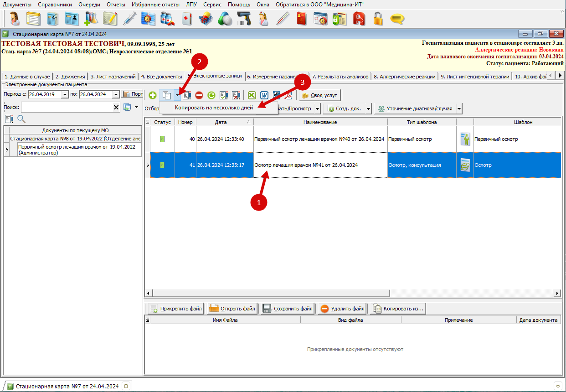Viewport: 566px width, 392px height.
Task: Click the green refresh records icon
Action: click(x=211, y=95)
